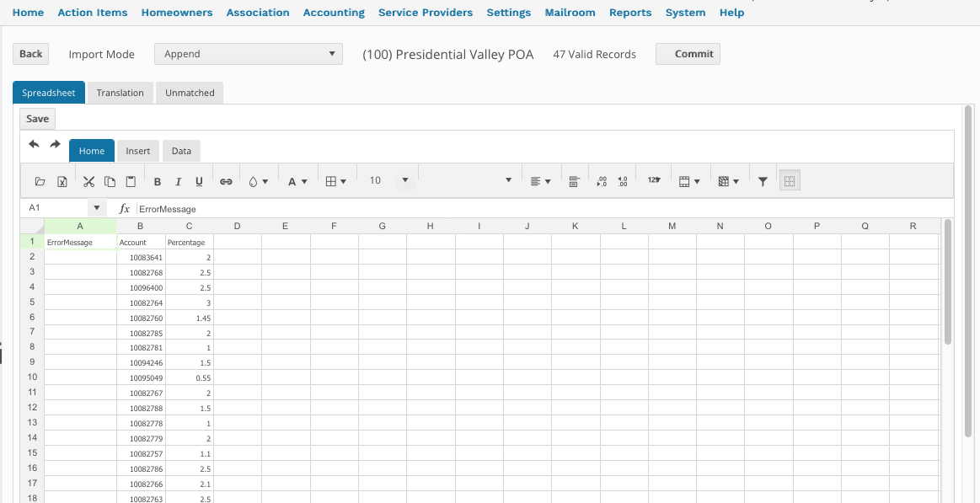This screenshot has width=980, height=503.
Task: Open the Insert ribbon tab
Action: point(138,151)
